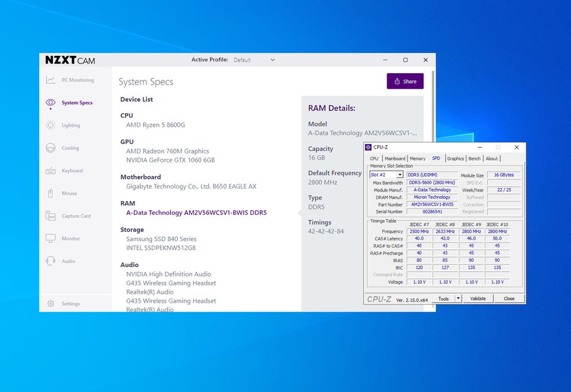Select the Memory tab in CPU-Z
This screenshot has width=571, height=392.
click(x=418, y=158)
